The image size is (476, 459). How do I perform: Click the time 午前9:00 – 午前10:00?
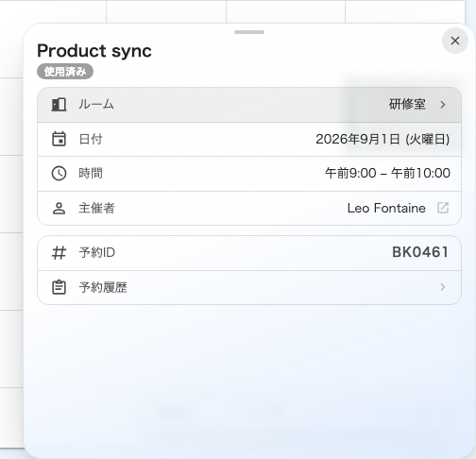point(387,173)
